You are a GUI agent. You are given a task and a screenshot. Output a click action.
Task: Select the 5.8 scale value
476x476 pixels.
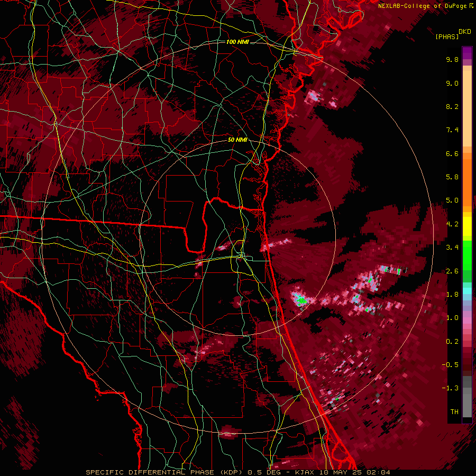[x=452, y=177]
